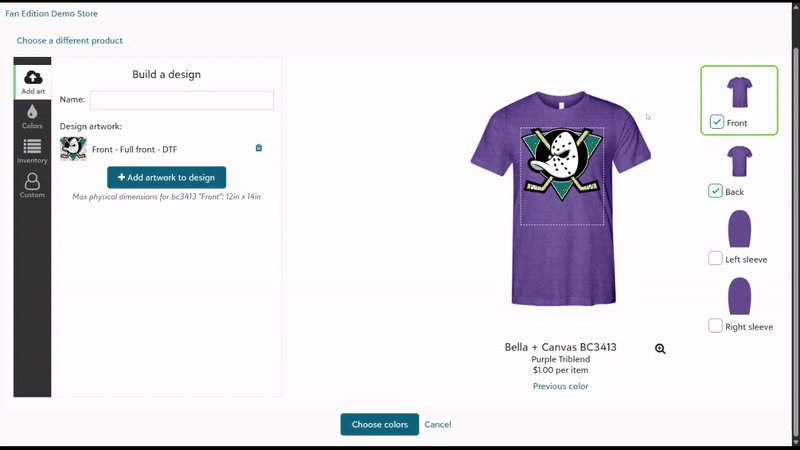Select the Back shirt view thumbnail
The width and height of the screenshot is (800, 450).
point(739,161)
